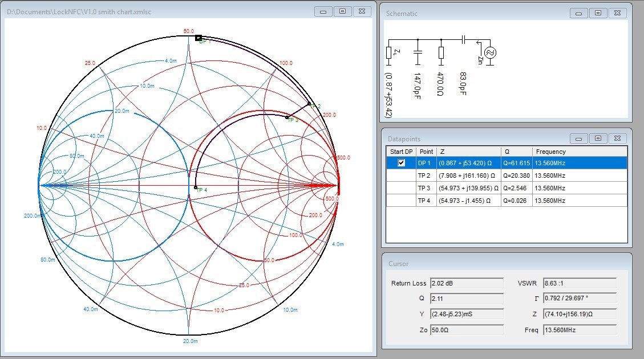Click the Return Loss field in Cursor panel
644x359 pixels.
(x=467, y=283)
